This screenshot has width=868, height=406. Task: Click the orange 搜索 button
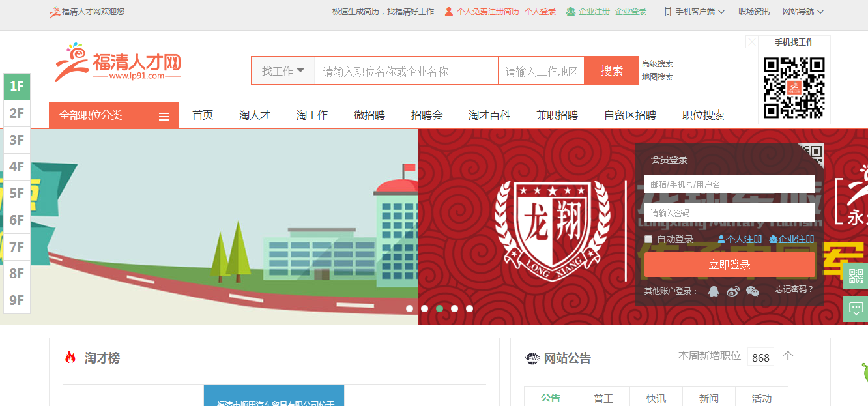pyautogui.click(x=611, y=71)
